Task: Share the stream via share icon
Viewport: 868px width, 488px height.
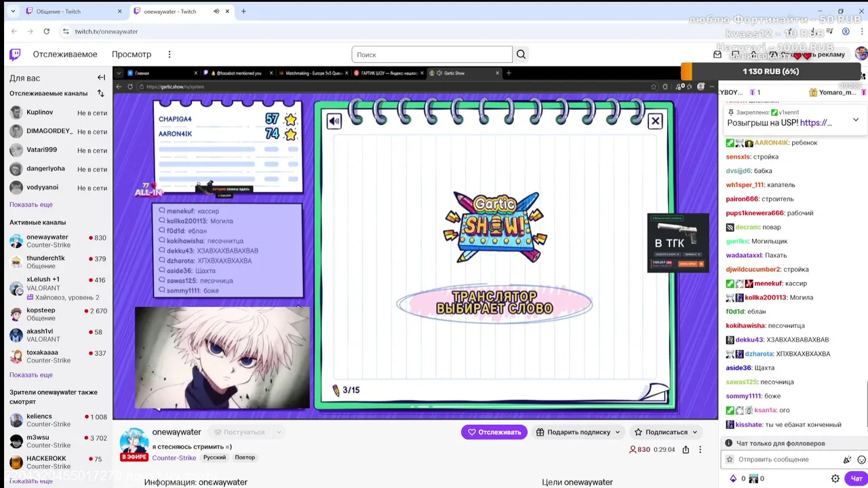Action: pyautogui.click(x=686, y=449)
